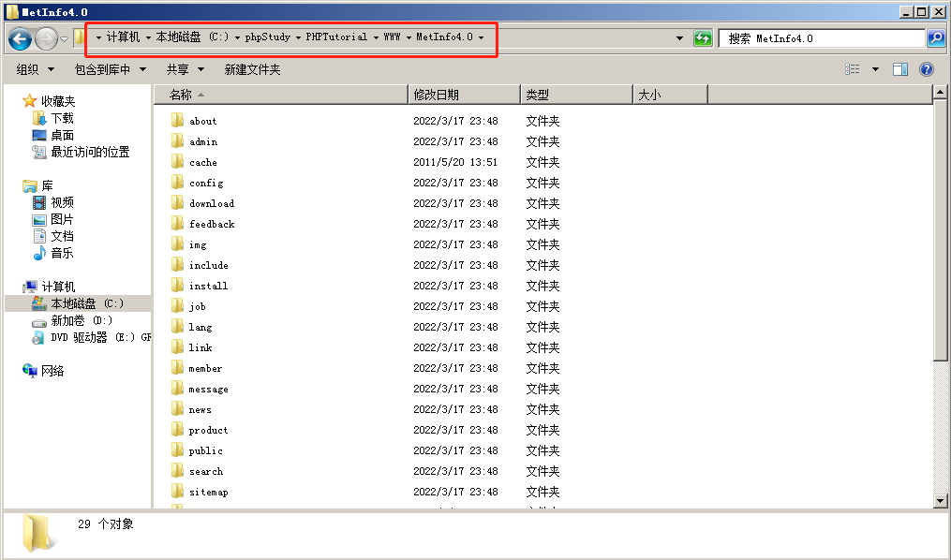951x560 pixels.
Task: Sort by 修改日期 column header
Action: [x=465, y=95]
